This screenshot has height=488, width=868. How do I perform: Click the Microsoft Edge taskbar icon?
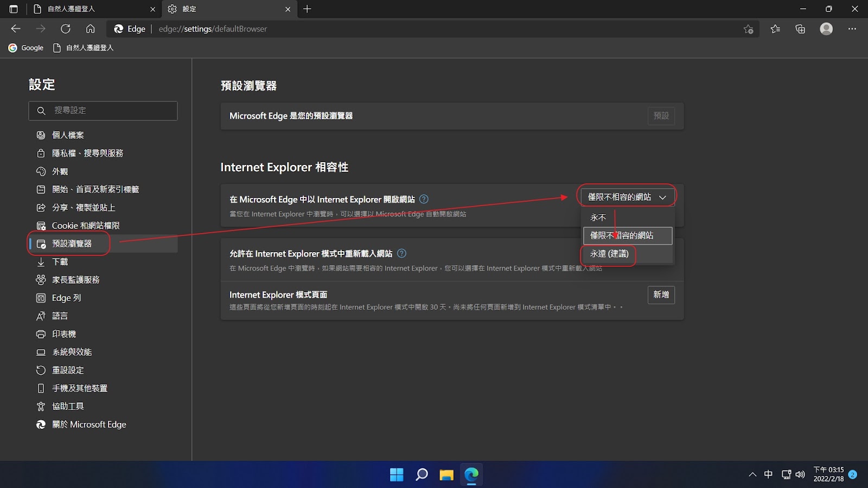click(471, 475)
